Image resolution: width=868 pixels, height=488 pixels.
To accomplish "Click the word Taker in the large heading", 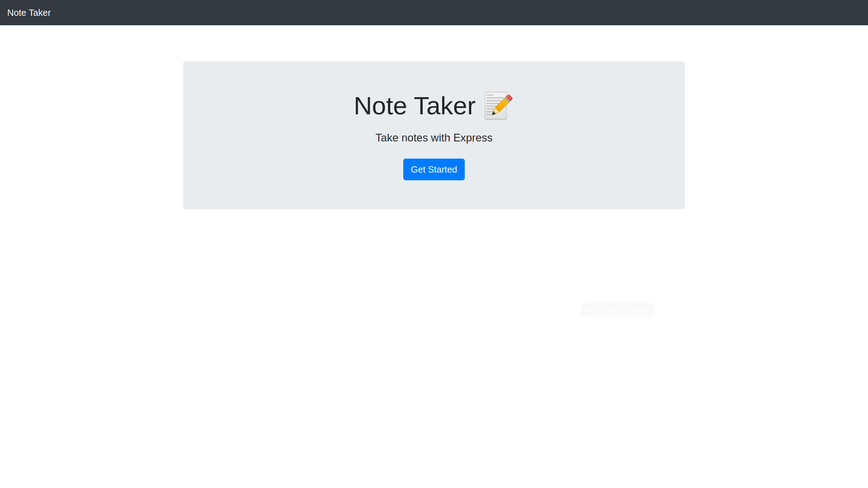I will [x=444, y=106].
